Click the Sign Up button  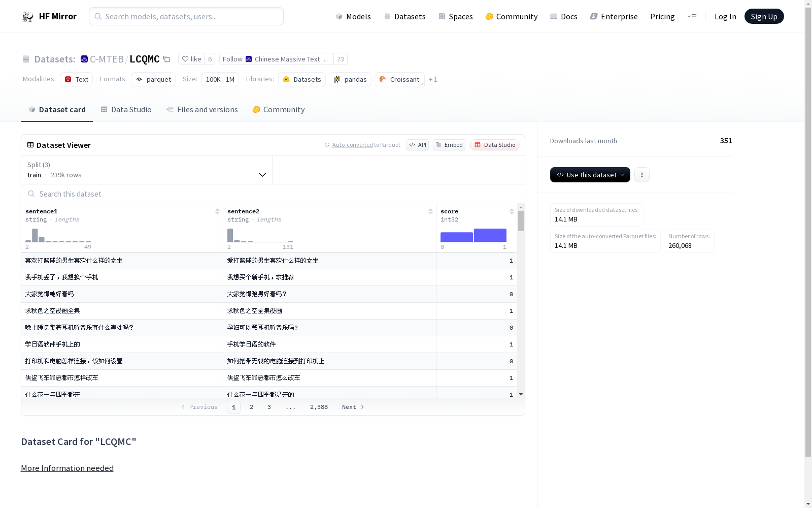pyautogui.click(x=764, y=16)
